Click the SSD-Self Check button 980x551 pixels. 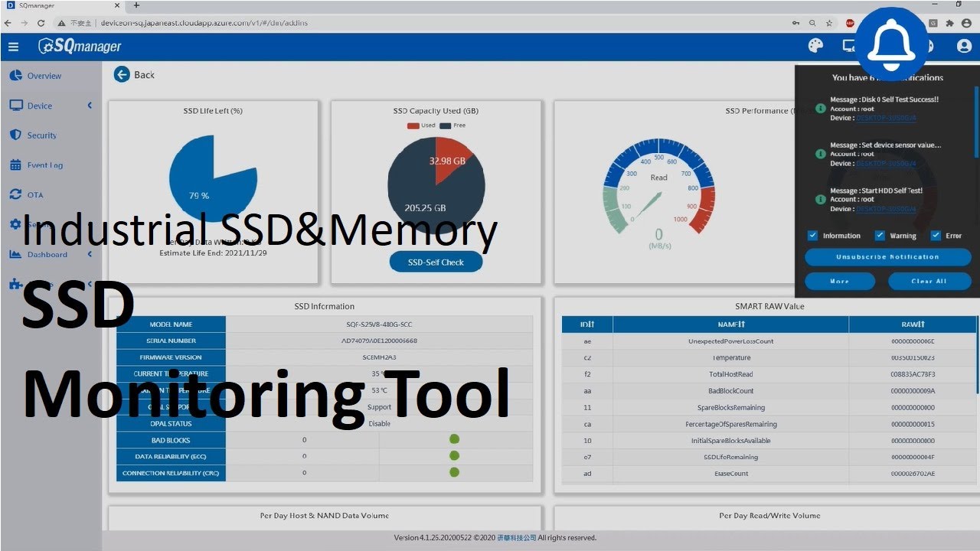click(436, 262)
